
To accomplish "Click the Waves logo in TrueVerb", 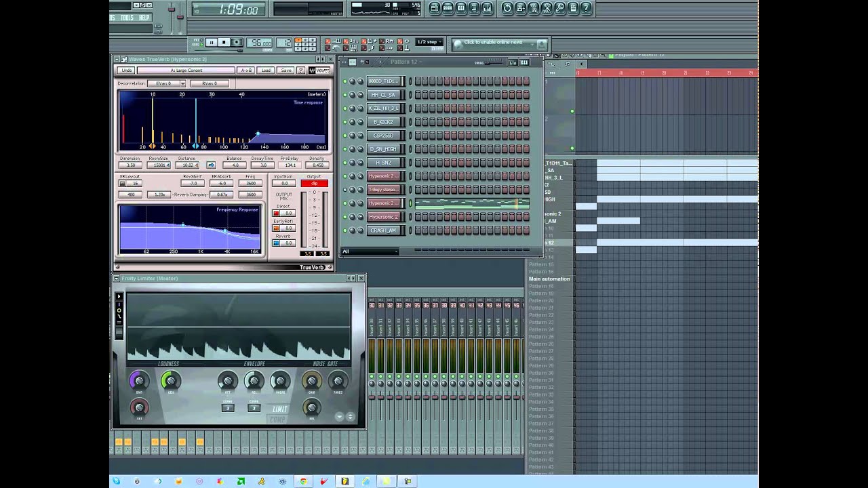I will 319,70.
